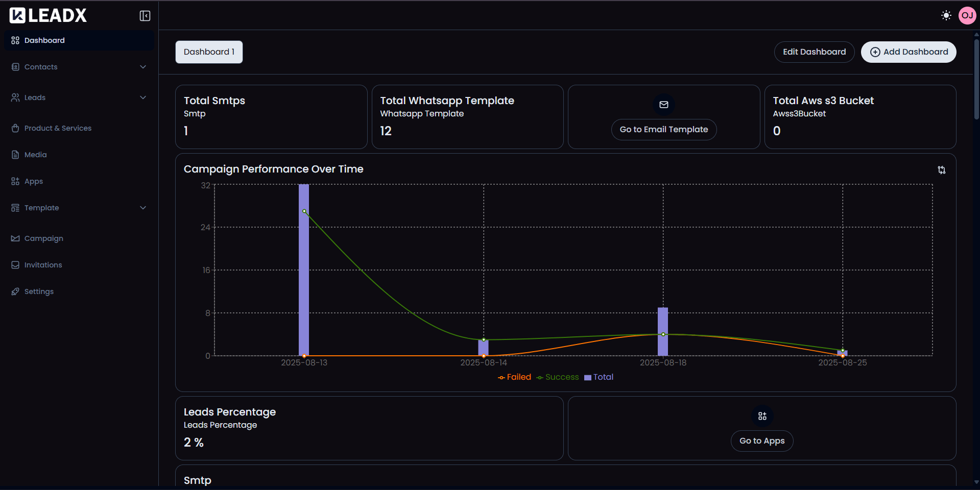Toggle the Failed series in chart legend
This screenshot has width=980, height=490.
pyautogui.click(x=515, y=377)
